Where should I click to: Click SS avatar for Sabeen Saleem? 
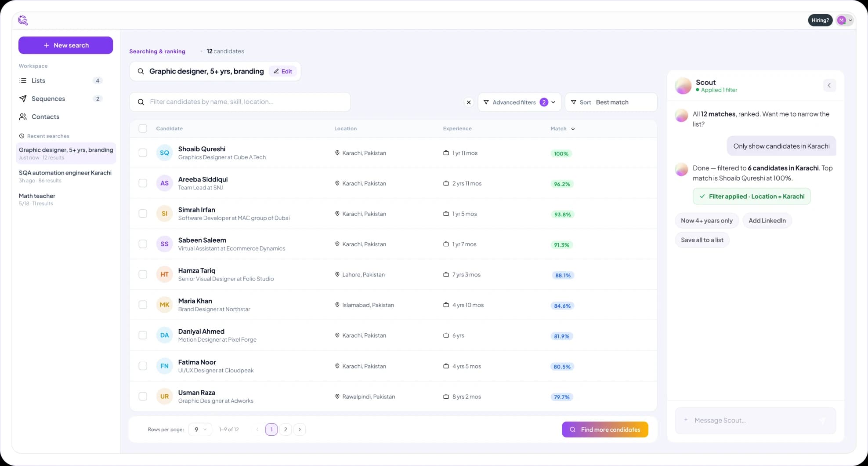pos(164,244)
